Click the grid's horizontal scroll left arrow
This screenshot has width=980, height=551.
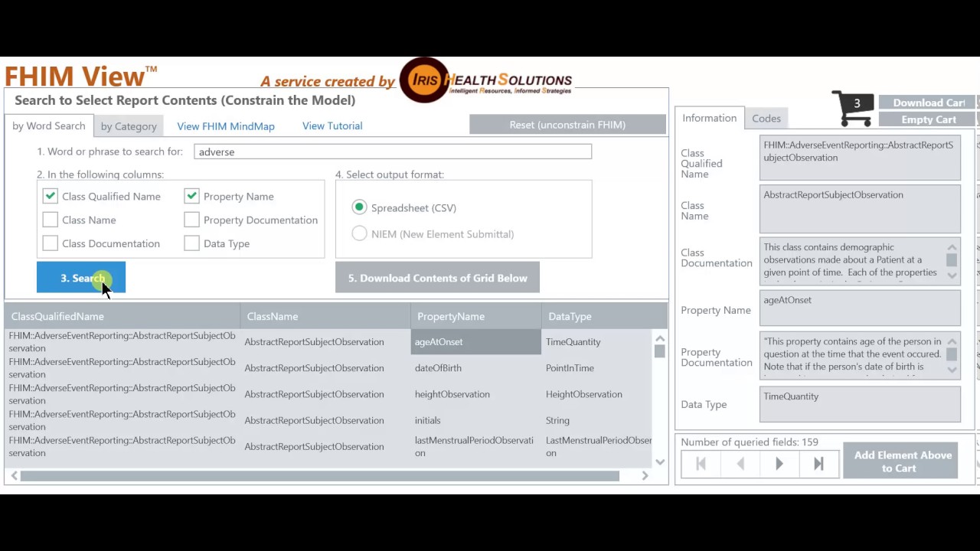(15, 476)
